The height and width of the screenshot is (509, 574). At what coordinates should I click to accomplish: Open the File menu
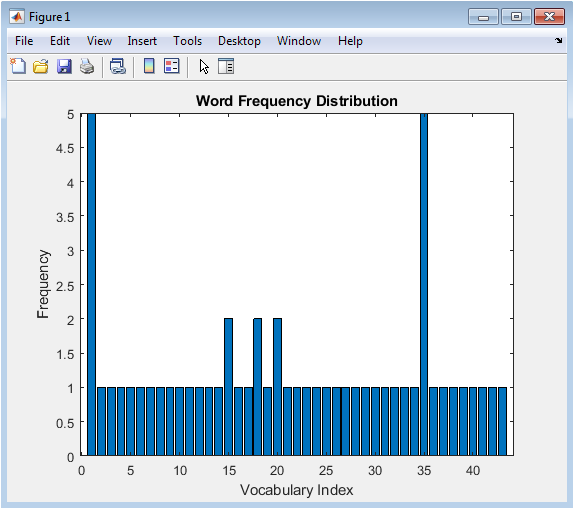tap(24, 41)
